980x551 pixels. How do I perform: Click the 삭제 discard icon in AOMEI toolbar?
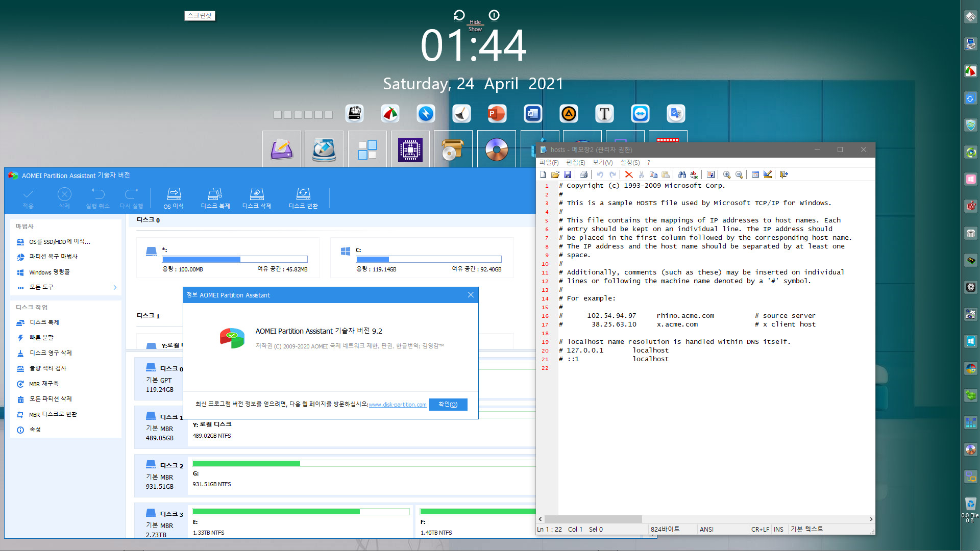tap(64, 194)
